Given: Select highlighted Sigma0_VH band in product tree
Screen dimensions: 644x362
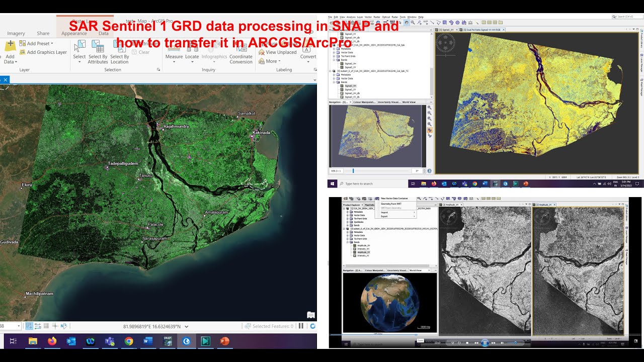Looking at the screenshot, I should tap(350, 86).
